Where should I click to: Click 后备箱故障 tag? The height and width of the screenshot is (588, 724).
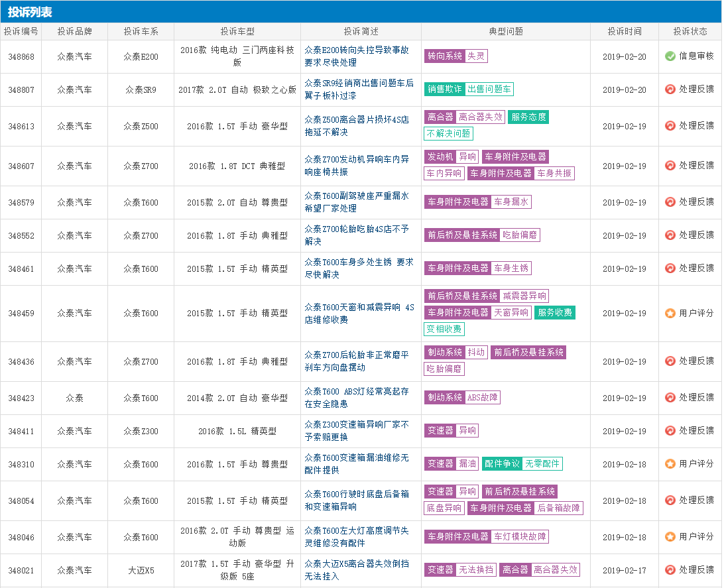click(559, 508)
